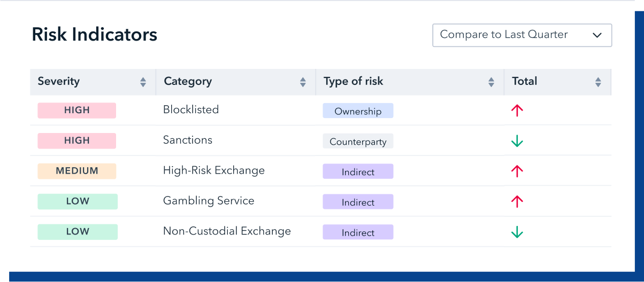Sort by Category using its sort icon
This screenshot has width=644, height=282.
(303, 82)
